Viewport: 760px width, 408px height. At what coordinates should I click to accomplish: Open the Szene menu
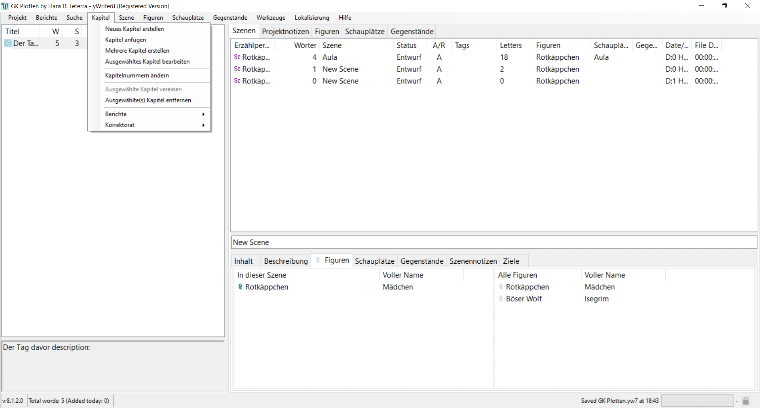pyautogui.click(x=127, y=17)
